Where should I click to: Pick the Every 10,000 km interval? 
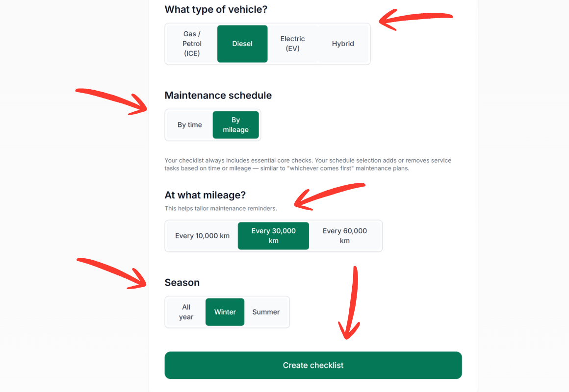[202, 236]
